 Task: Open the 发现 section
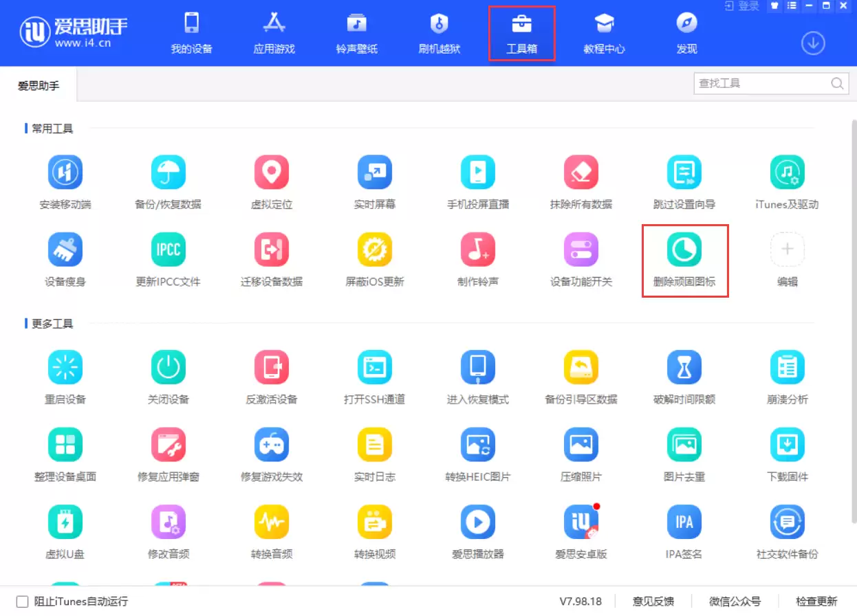(x=687, y=34)
